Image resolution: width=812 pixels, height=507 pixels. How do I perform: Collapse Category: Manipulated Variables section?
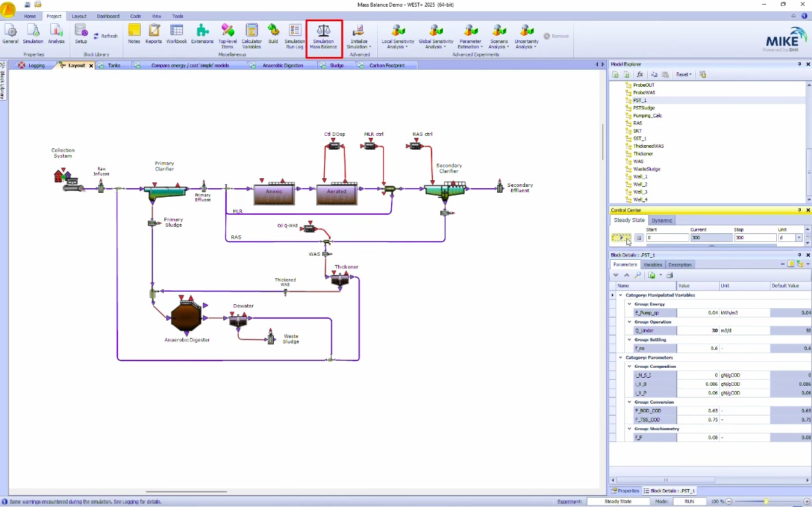[x=620, y=295]
